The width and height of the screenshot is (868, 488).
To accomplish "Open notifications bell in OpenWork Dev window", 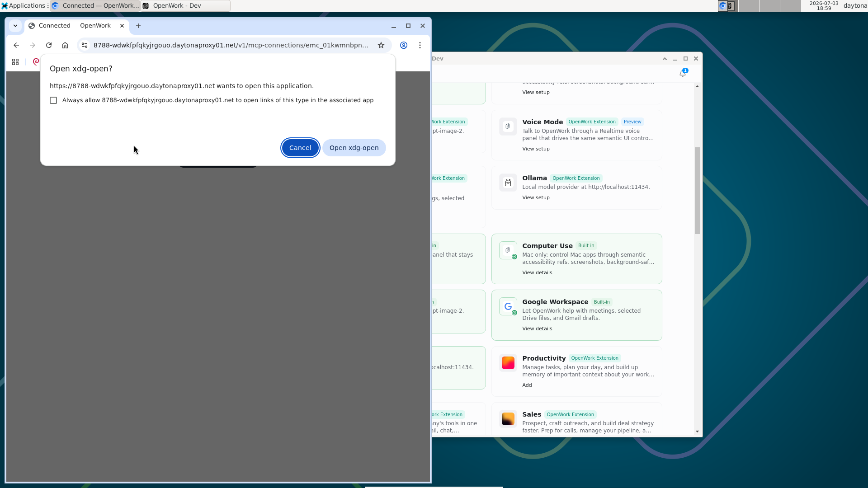I will (683, 73).
